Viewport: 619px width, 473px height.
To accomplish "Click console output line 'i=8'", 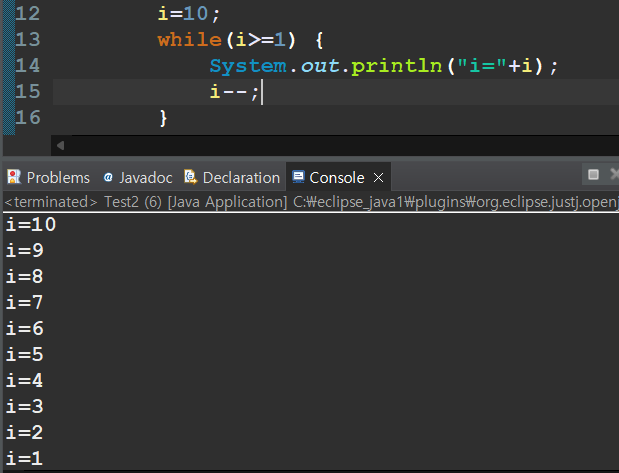I will [x=24, y=277].
